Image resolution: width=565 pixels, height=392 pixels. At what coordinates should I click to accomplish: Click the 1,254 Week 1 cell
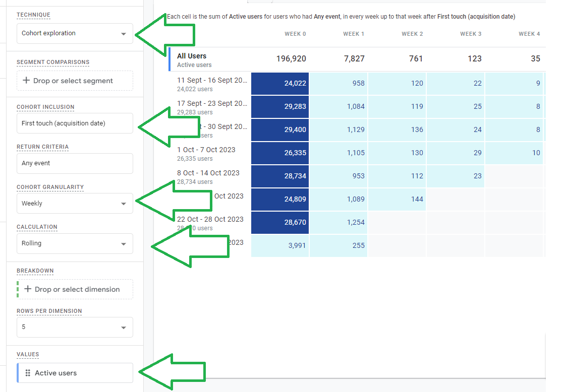[x=338, y=223]
